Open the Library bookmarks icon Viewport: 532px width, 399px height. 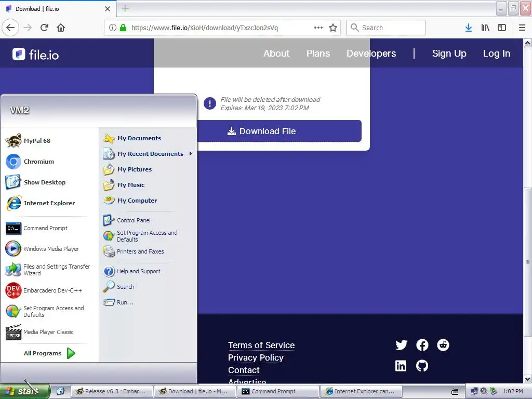[485, 28]
